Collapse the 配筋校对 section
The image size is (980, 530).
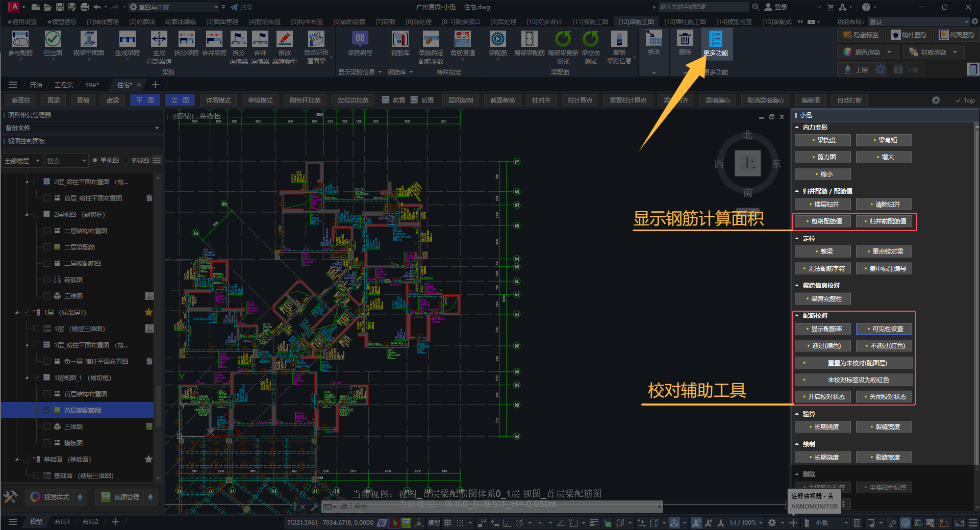coord(797,316)
